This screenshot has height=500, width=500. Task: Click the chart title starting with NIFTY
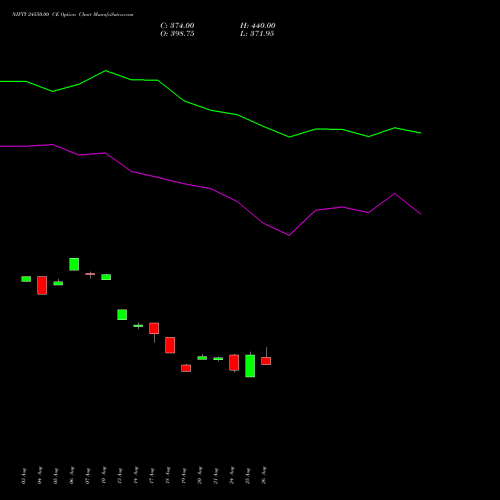(73, 15)
